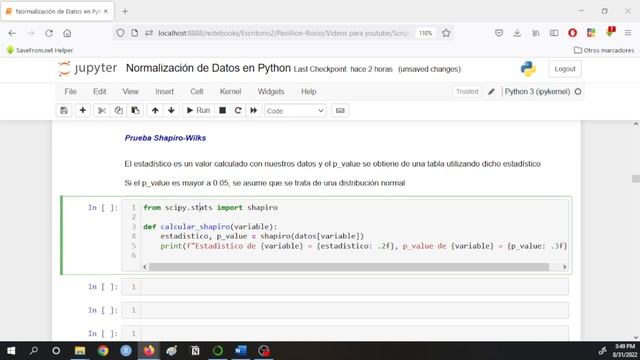
Task: Click the Python 3 (ipykernel) kernel name
Action: tap(537, 91)
